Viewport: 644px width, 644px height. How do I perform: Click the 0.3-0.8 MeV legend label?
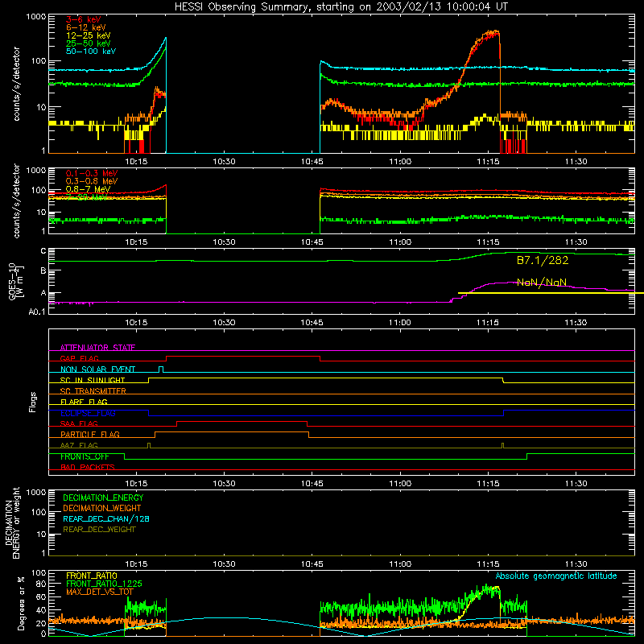click(92, 181)
